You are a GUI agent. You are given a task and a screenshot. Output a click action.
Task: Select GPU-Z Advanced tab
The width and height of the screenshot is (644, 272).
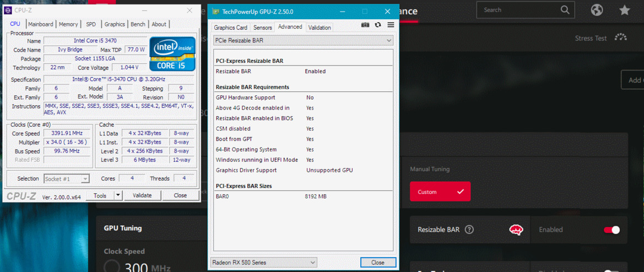point(290,26)
